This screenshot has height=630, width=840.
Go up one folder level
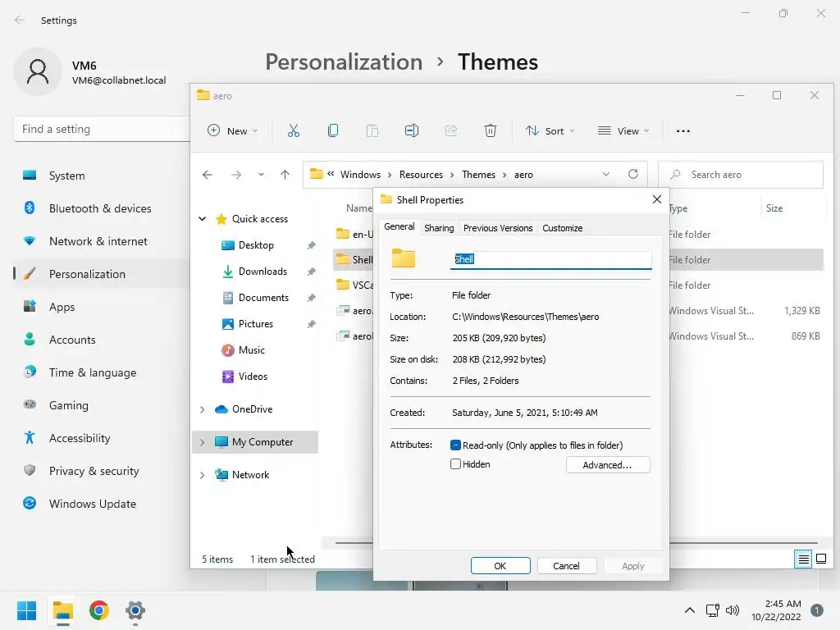pyautogui.click(x=285, y=175)
